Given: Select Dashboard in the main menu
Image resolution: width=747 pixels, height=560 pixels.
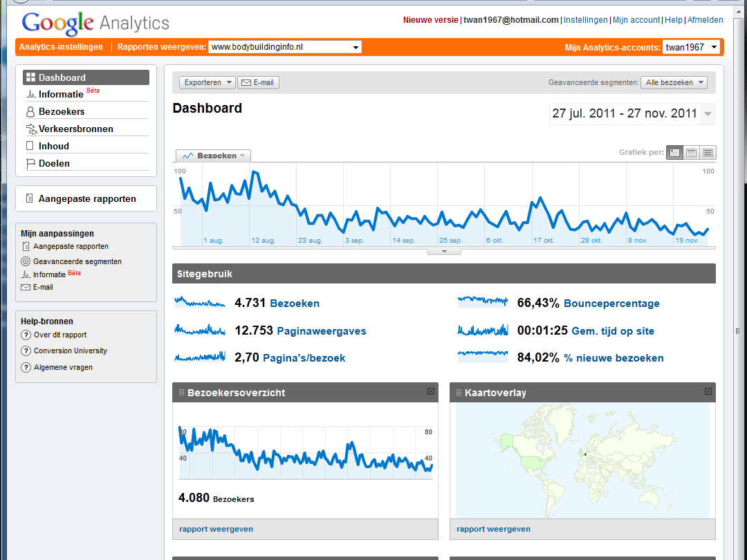Looking at the screenshot, I should (86, 77).
